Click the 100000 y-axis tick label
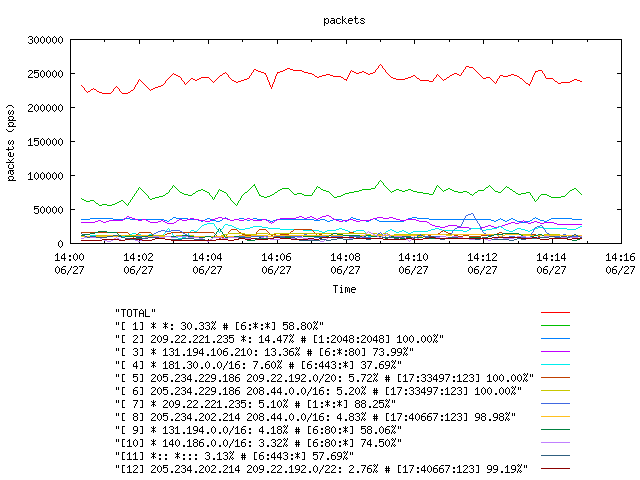This screenshot has width=640, height=480. click(x=45, y=176)
